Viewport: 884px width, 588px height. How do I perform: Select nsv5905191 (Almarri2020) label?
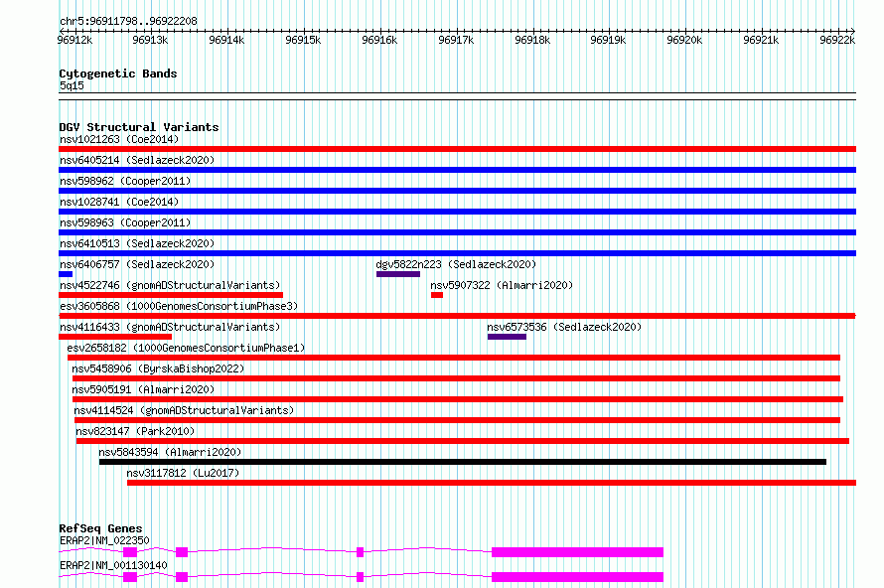143,389
